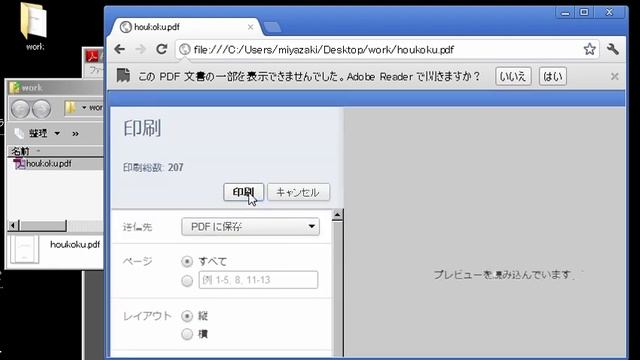
Task: Minimize the Chrome window
Action: [565, 13]
